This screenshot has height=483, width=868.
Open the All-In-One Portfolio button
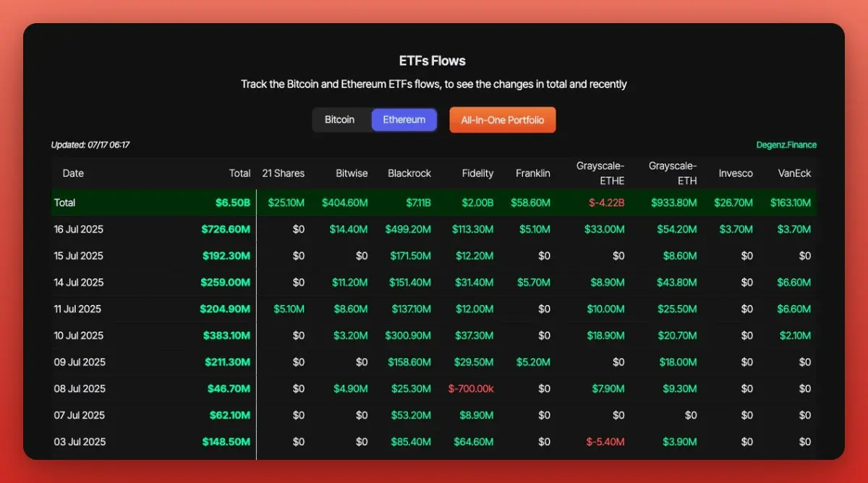[x=503, y=120]
